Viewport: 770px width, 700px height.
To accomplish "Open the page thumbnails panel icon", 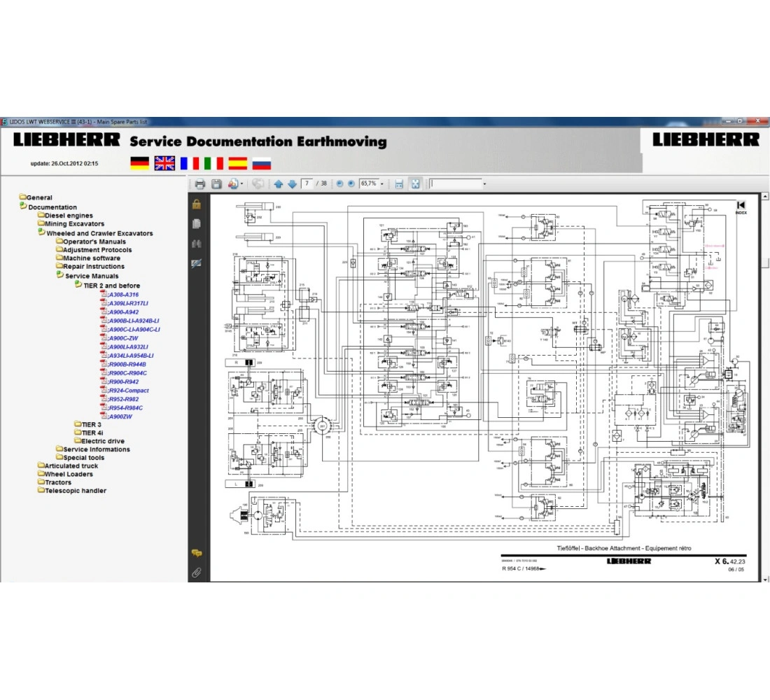I will tap(197, 224).
